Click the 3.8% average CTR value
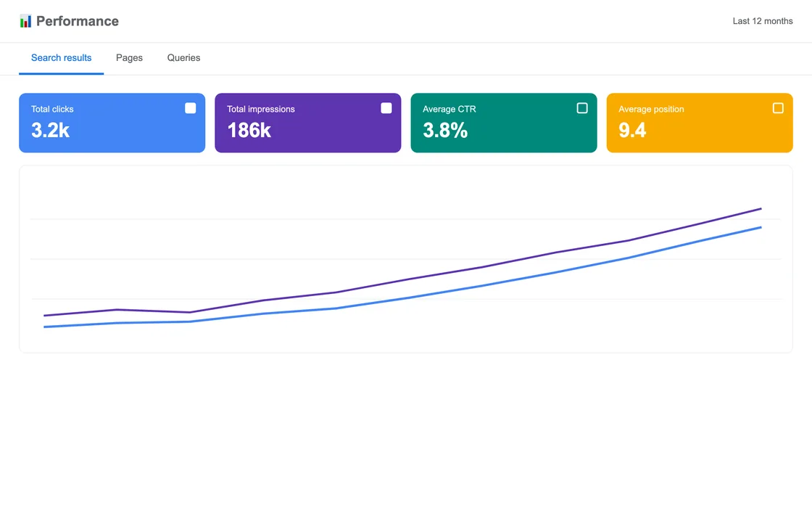812x508 pixels. click(445, 130)
